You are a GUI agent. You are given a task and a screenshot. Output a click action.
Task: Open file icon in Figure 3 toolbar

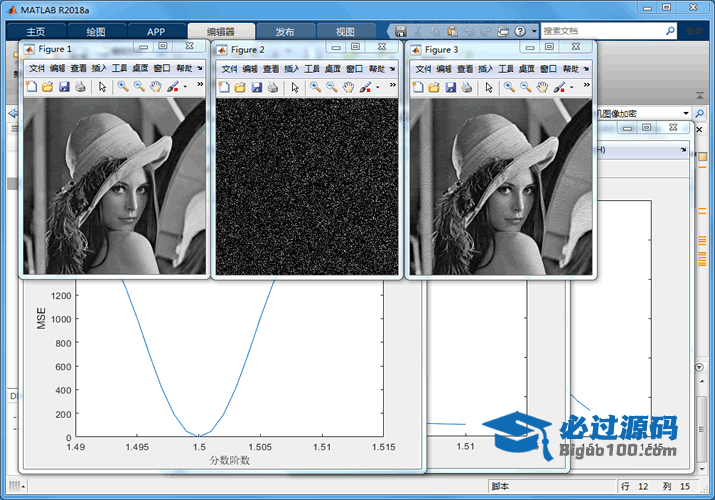(x=434, y=87)
